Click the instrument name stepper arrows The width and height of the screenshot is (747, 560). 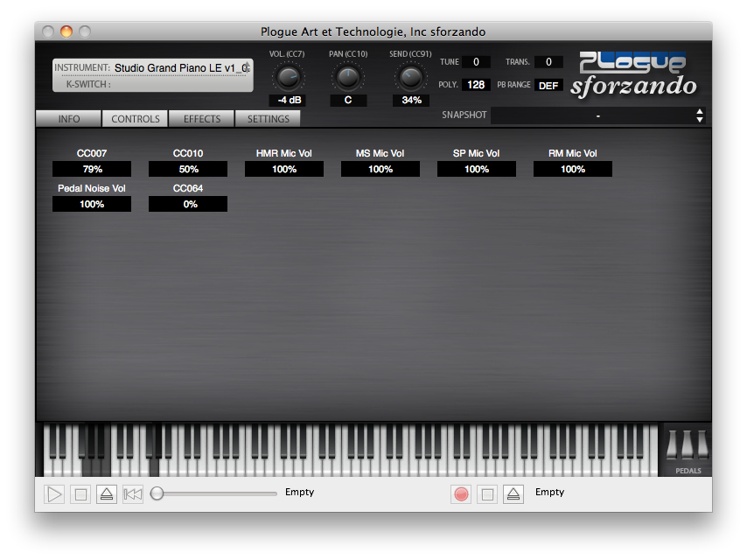point(248,66)
